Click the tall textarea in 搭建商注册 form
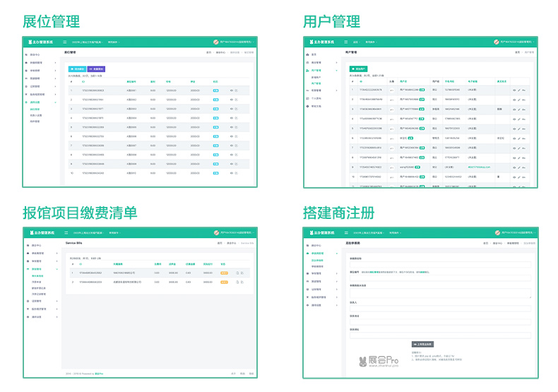Image resolution: width=558 pixels, height=392 pixels. pos(440,293)
